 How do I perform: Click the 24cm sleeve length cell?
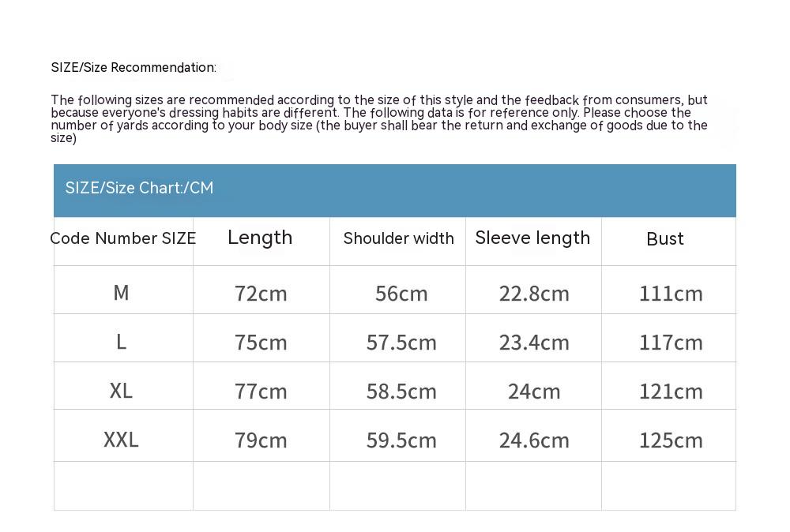pos(534,392)
